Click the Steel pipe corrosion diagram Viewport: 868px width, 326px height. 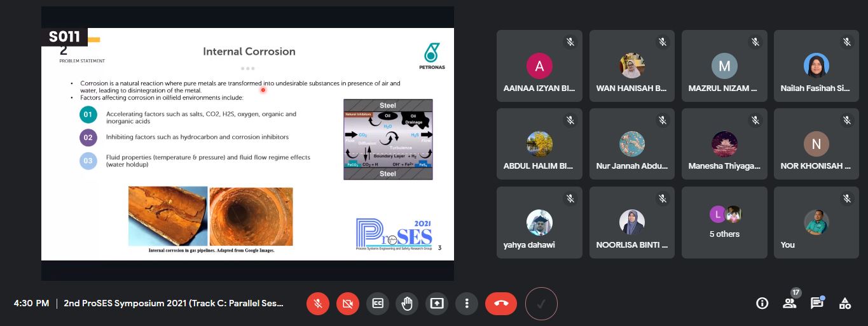pyautogui.click(x=388, y=139)
